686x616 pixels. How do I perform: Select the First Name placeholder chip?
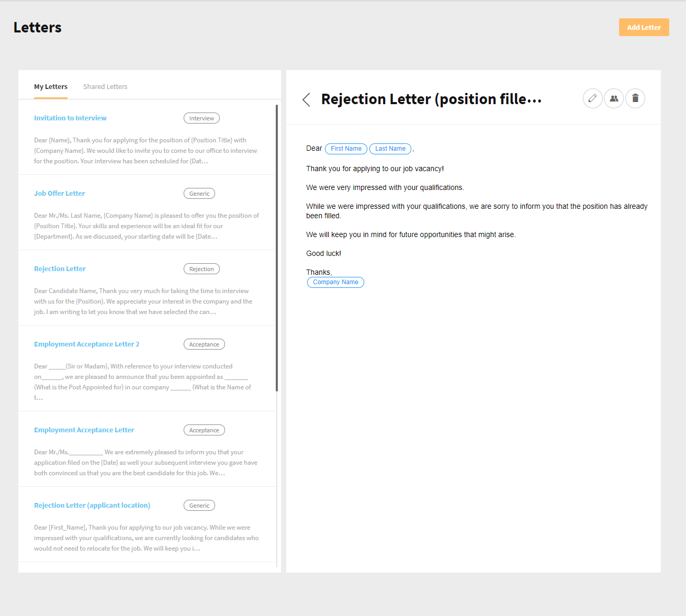pos(346,149)
